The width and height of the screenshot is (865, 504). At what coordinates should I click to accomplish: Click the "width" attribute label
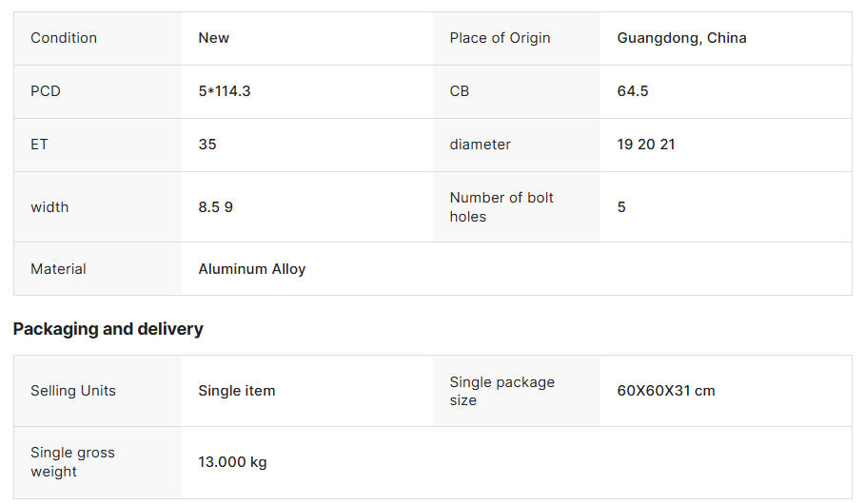[49, 207]
